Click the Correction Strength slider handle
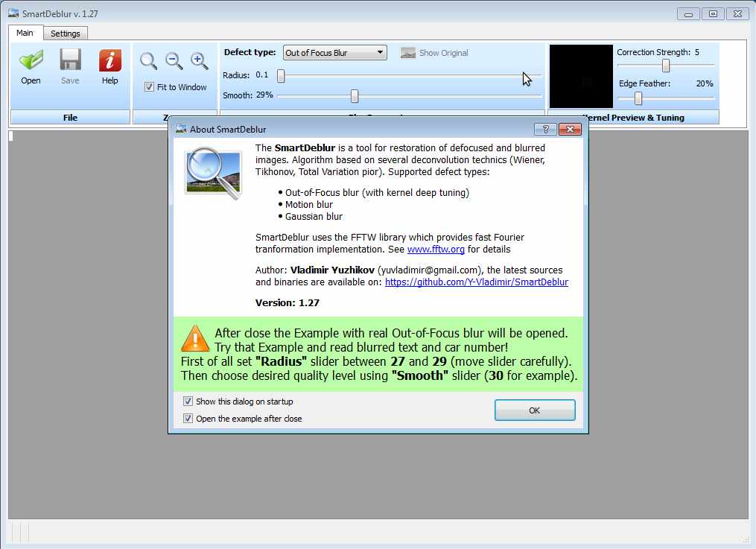 [666, 65]
